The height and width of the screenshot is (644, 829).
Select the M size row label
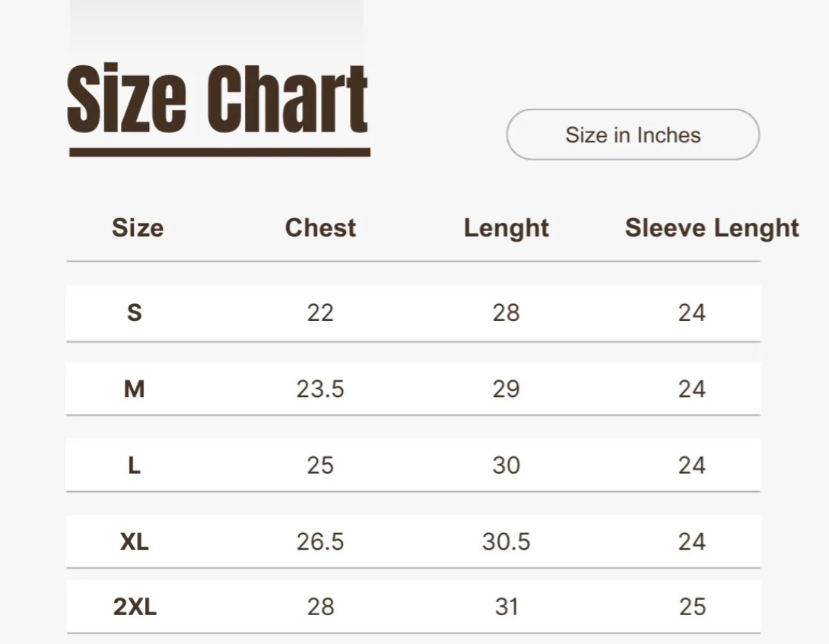[134, 389]
